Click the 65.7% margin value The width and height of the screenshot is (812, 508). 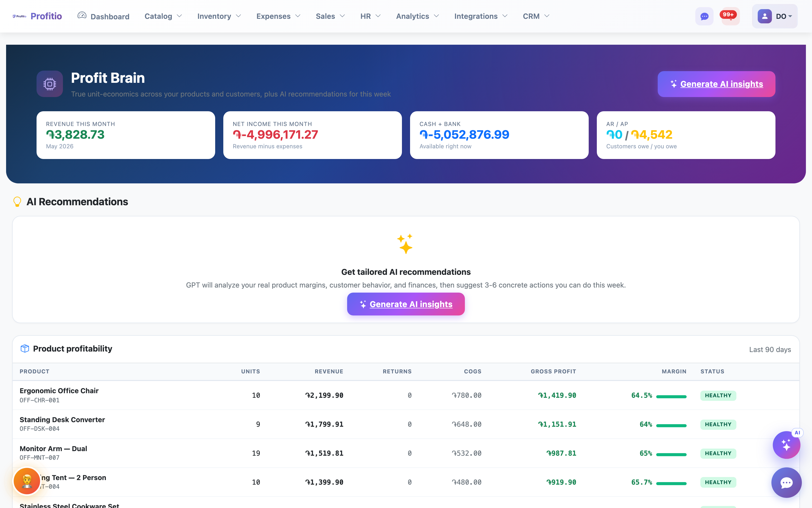click(x=641, y=482)
